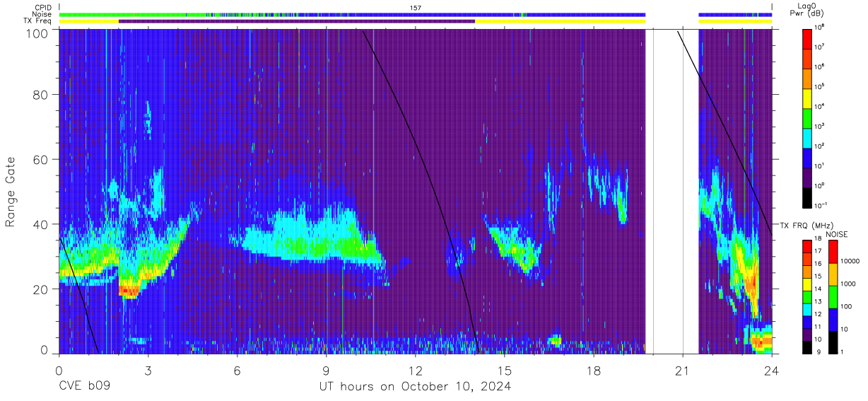This screenshot has width=868, height=401.
Task: Pick the blue segment of the NOISE colorbar
Action: [x=833, y=319]
